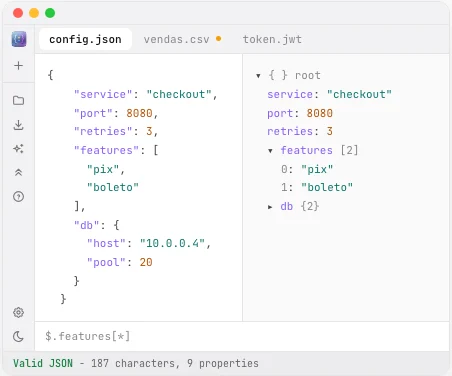The width and height of the screenshot is (452, 376).
Task: Click "service" key in the editor
Action: 103,94
